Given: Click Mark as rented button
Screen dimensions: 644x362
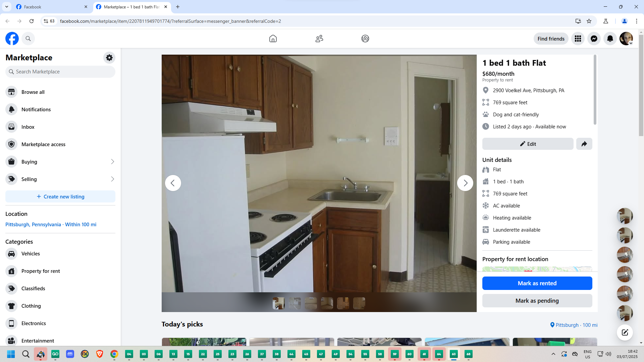Looking at the screenshot, I should coord(537,283).
